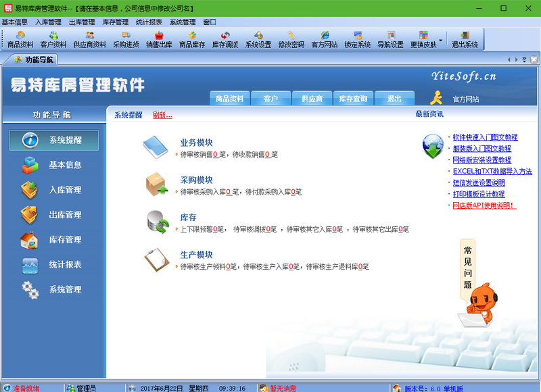541x392 pixels.
Task: Click the globe download icon
Action: [433, 146]
